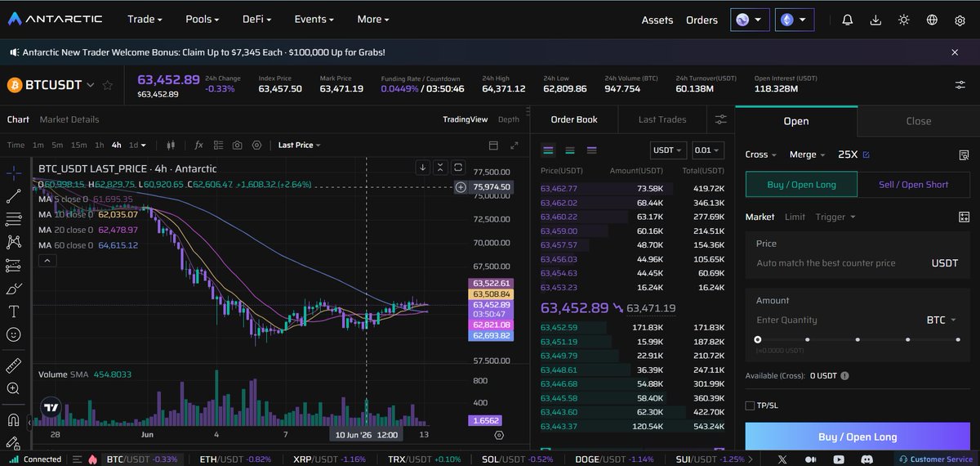
Task: Switch to the Market Details tab
Action: point(69,119)
